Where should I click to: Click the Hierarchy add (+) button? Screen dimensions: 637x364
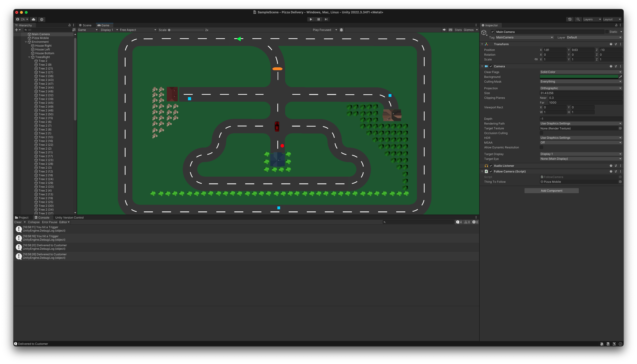pos(18,30)
